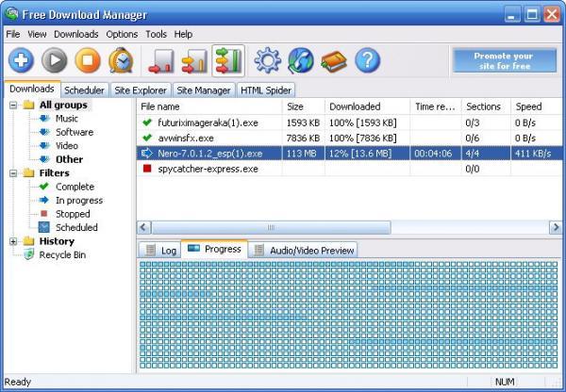Select the Downloads tab
This screenshot has width=566, height=392.
(32, 89)
